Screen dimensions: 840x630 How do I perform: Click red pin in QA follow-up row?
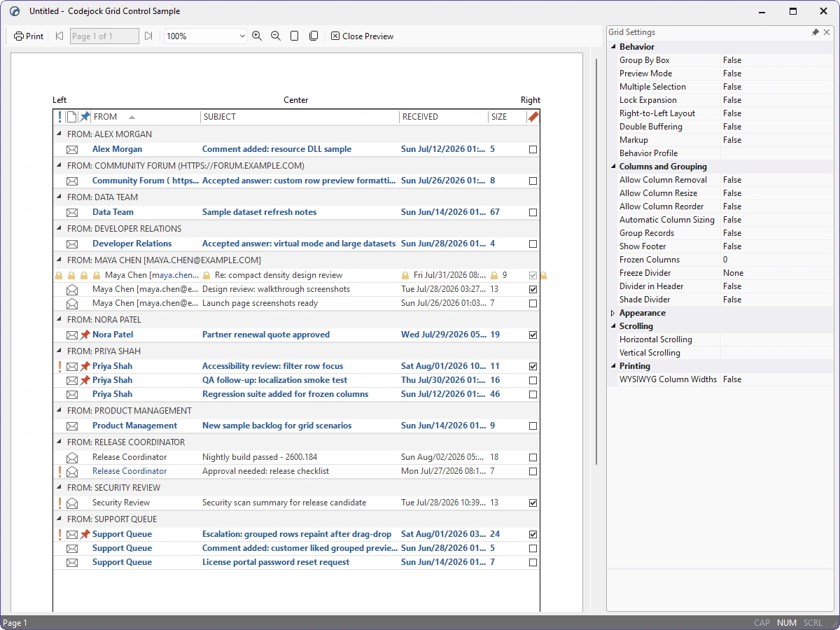tap(85, 380)
